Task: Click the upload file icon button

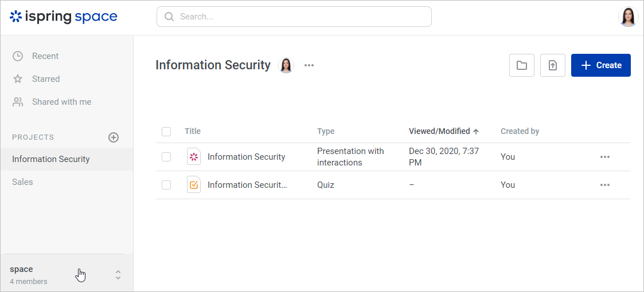Action: 553,65
